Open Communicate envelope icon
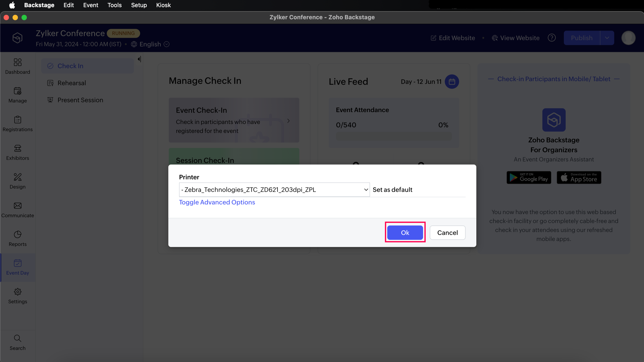 tap(17, 206)
